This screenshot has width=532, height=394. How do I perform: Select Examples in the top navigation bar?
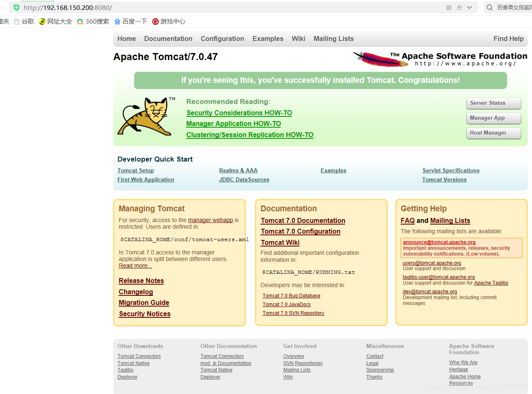268,39
